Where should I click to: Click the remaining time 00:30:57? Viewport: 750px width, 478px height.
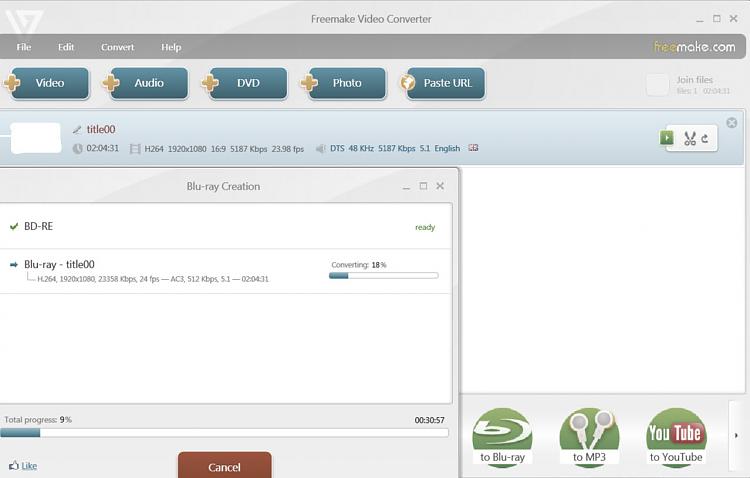click(429, 420)
